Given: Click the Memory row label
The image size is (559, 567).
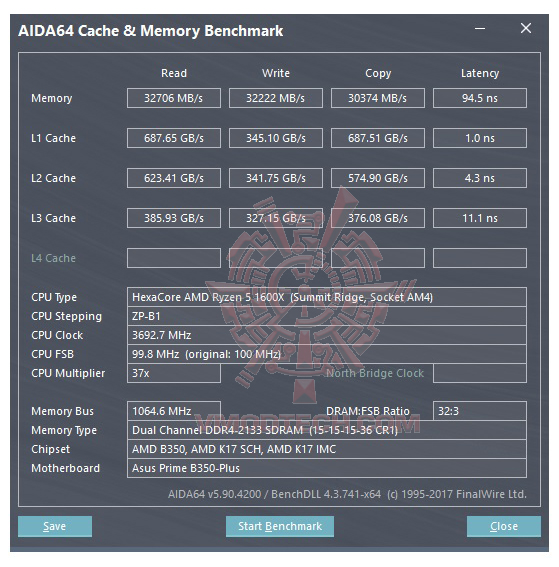Looking at the screenshot, I should click(52, 98).
